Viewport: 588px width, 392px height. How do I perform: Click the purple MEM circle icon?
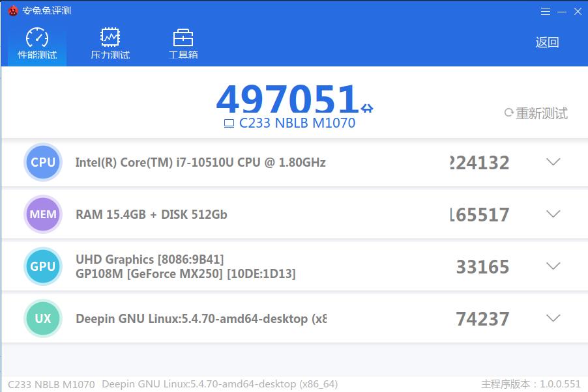[43, 214]
